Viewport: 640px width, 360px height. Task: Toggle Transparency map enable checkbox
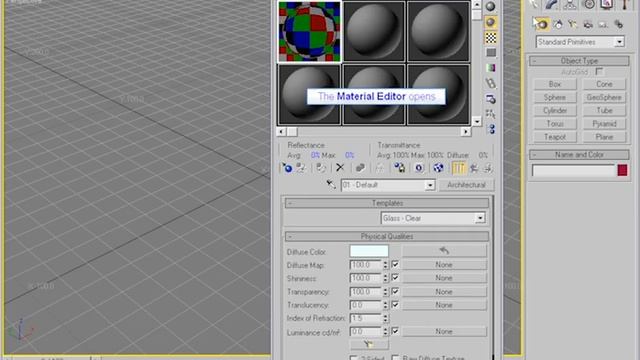pyautogui.click(x=395, y=291)
